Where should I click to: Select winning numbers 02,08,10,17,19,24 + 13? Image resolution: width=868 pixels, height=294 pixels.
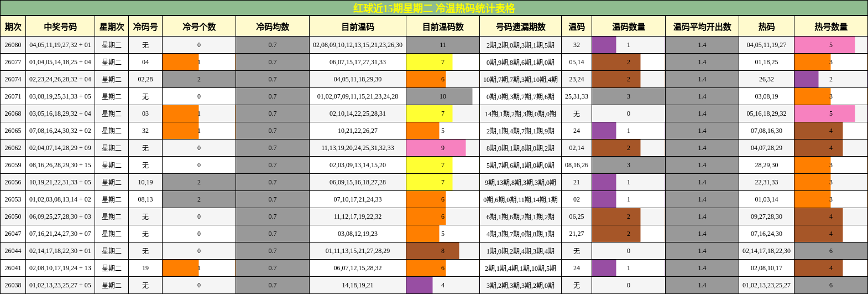tap(60, 268)
